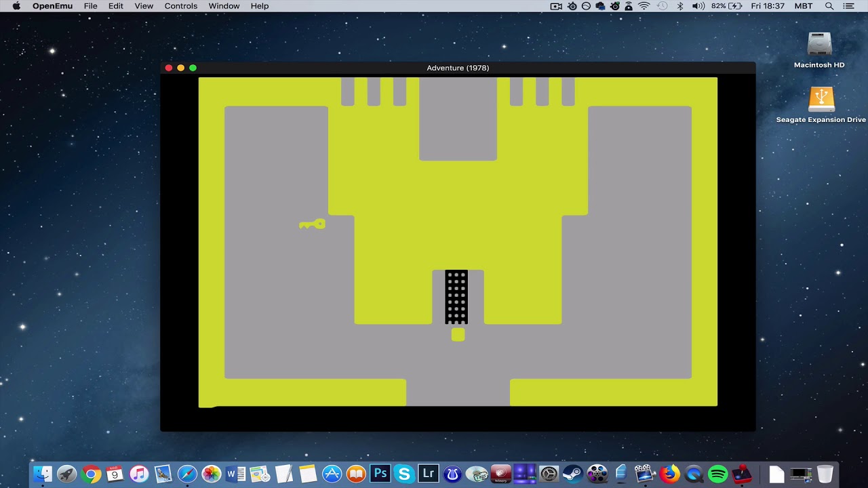Click the square player avatar below the gate
This screenshot has width=868, height=488.
pos(458,334)
